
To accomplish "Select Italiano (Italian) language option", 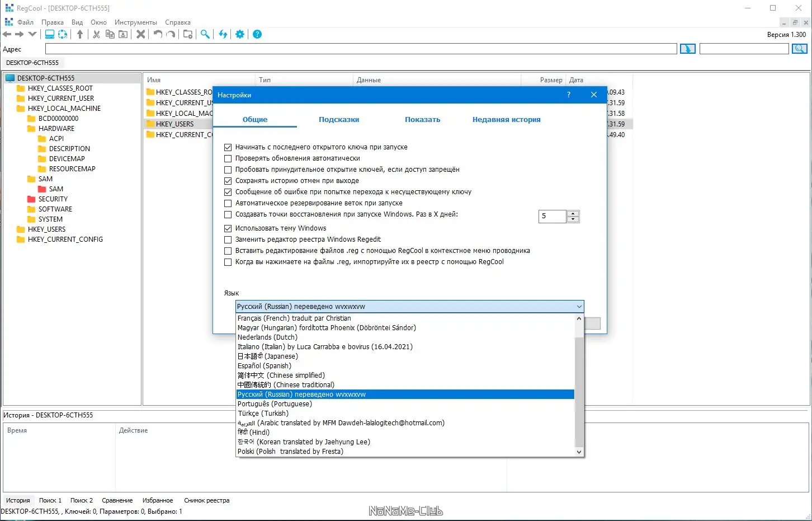I will pos(405,347).
